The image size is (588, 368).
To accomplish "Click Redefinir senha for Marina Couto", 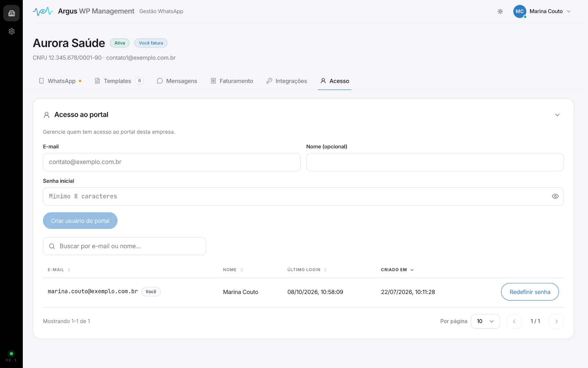I will click(x=530, y=292).
